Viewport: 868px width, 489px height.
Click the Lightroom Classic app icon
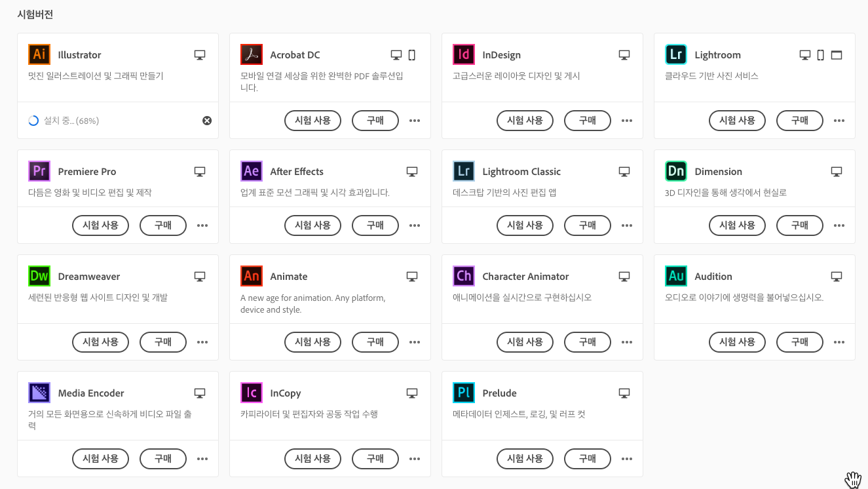tap(464, 171)
